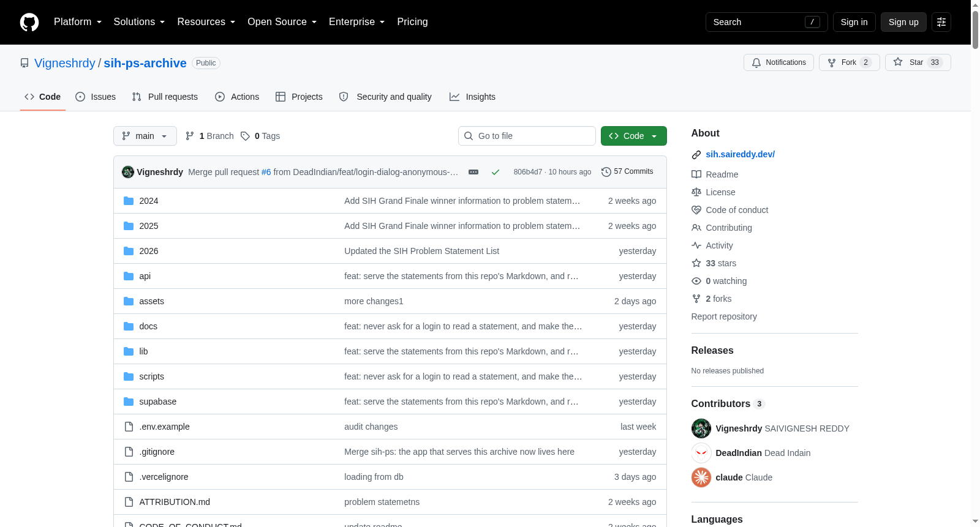
Task: Open the .gitignore file
Action: tap(157, 452)
